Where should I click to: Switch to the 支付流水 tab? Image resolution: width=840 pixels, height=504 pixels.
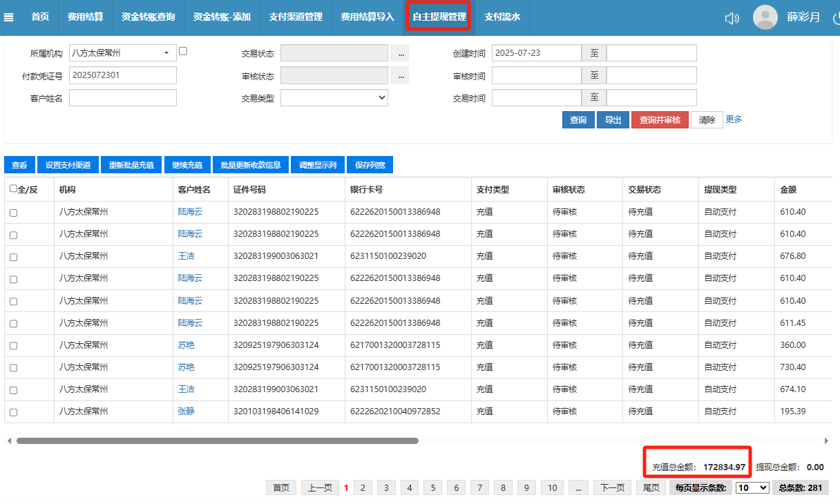(502, 17)
